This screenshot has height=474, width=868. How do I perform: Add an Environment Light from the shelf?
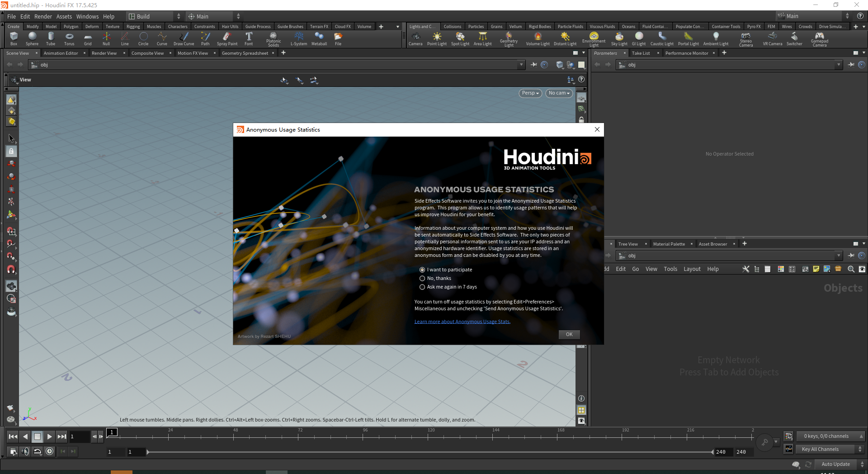pyautogui.click(x=593, y=39)
